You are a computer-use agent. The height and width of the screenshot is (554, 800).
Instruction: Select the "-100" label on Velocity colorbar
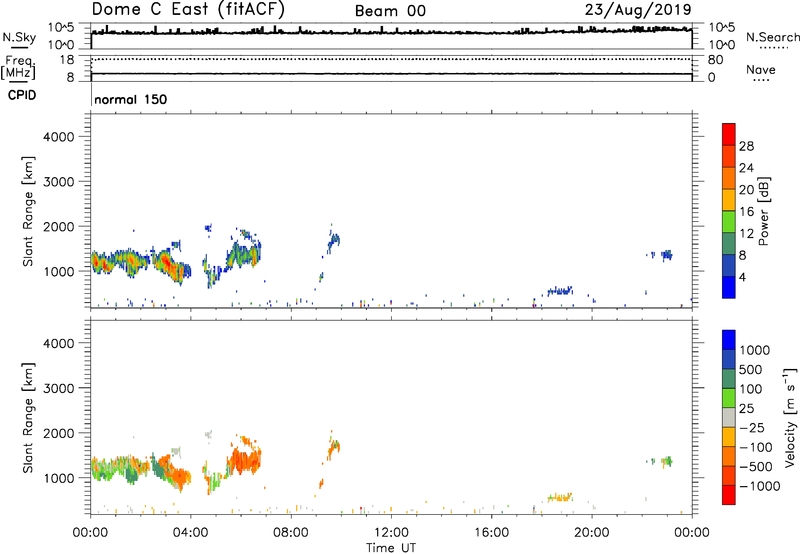tap(756, 447)
